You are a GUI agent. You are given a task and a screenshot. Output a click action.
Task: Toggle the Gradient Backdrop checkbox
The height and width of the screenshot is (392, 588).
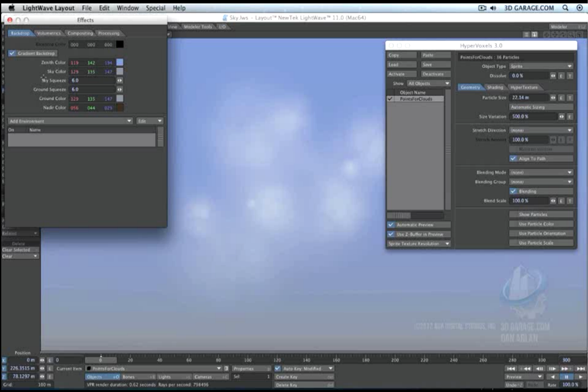pos(12,53)
